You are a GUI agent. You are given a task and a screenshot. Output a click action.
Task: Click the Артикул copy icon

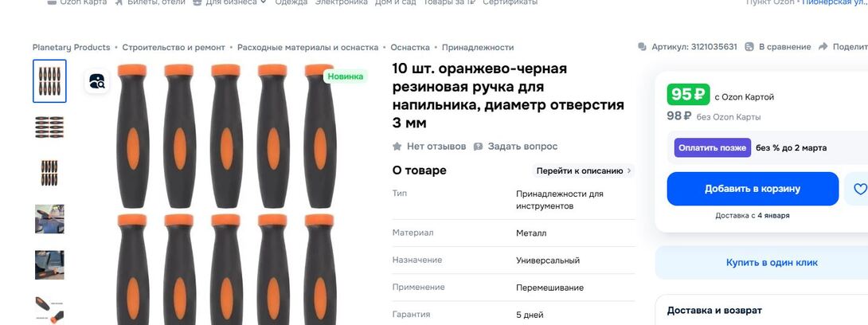(x=642, y=47)
